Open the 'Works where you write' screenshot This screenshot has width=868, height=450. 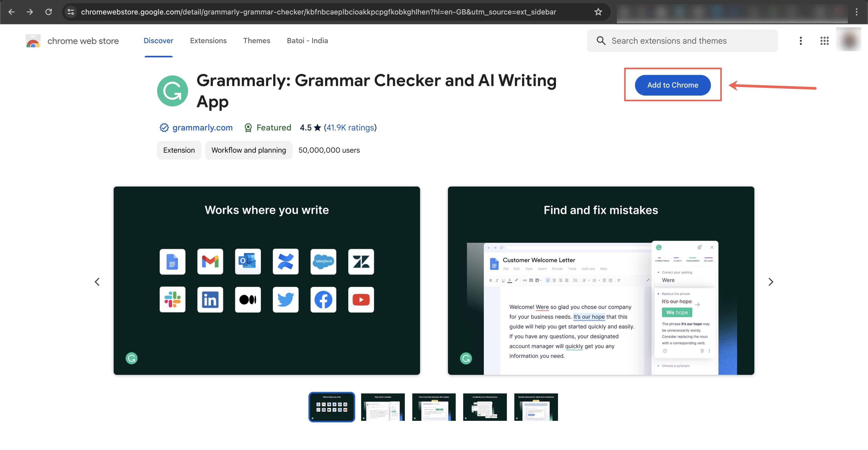click(267, 281)
